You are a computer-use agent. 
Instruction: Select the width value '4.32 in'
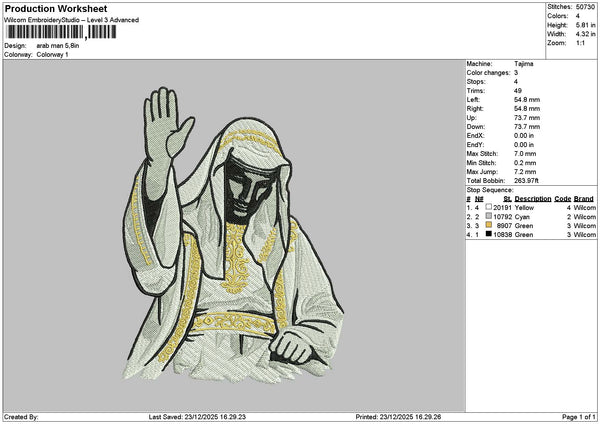click(x=585, y=34)
